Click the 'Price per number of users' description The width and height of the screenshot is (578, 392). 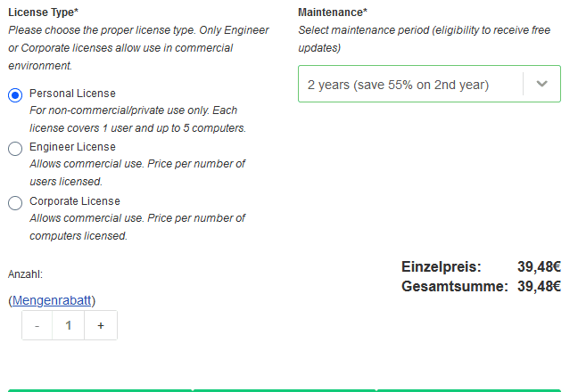(137, 173)
